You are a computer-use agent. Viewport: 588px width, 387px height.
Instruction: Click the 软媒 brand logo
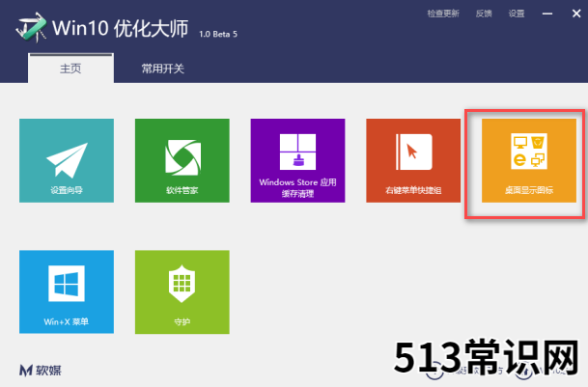[x=41, y=371]
